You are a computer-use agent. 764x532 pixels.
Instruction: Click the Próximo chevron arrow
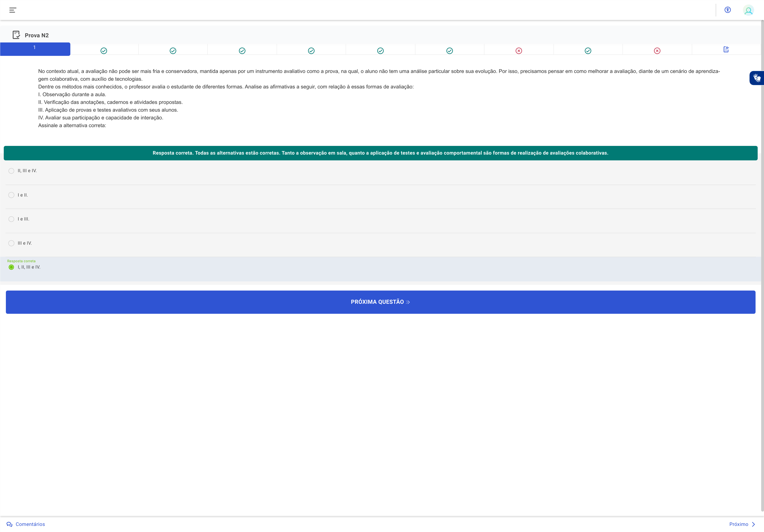click(x=754, y=524)
